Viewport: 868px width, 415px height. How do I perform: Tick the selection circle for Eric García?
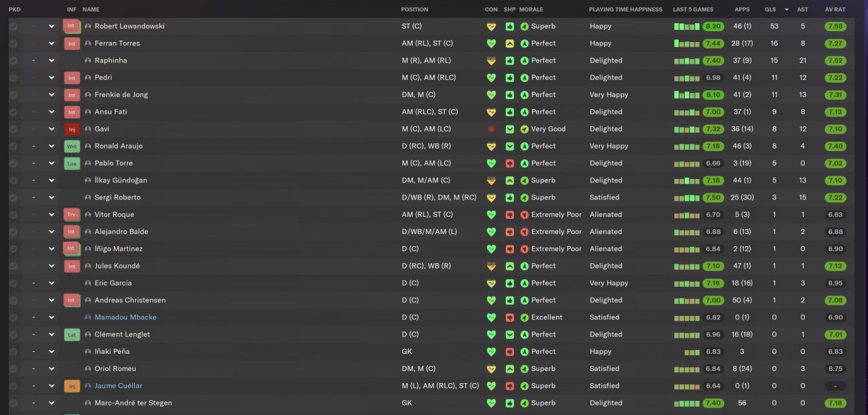(x=13, y=283)
